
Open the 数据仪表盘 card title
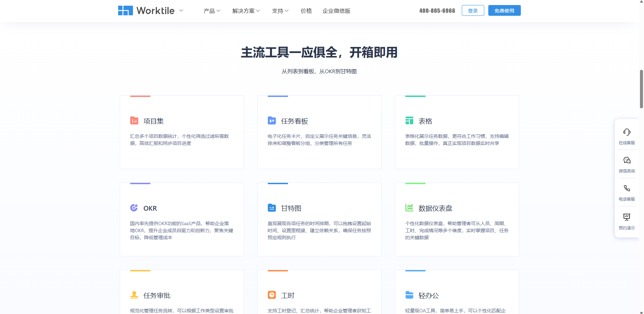pyautogui.click(x=436, y=208)
